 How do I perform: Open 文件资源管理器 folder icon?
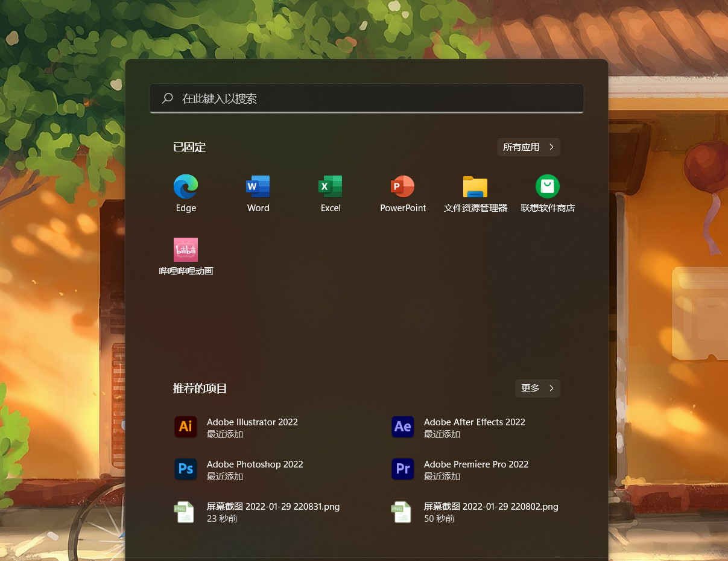(475, 187)
